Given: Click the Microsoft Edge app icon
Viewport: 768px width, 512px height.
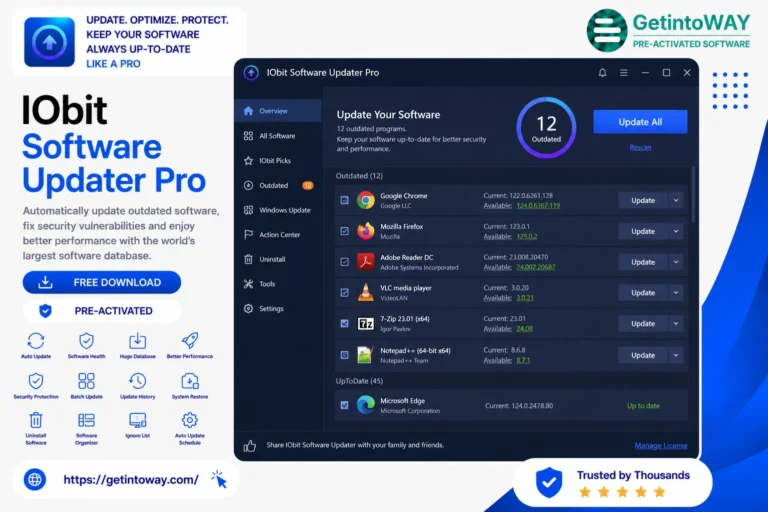Looking at the screenshot, I should [365, 405].
